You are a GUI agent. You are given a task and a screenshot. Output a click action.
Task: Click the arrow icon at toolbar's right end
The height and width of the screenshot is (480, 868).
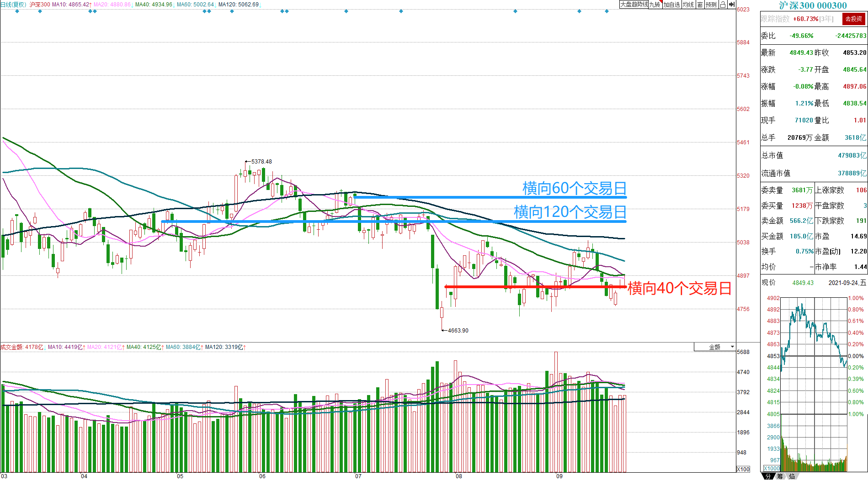731,5
